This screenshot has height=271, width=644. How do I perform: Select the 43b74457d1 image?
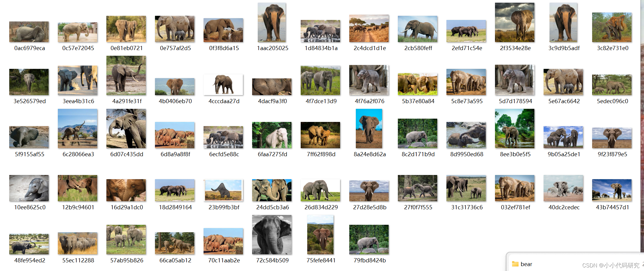[x=612, y=190]
